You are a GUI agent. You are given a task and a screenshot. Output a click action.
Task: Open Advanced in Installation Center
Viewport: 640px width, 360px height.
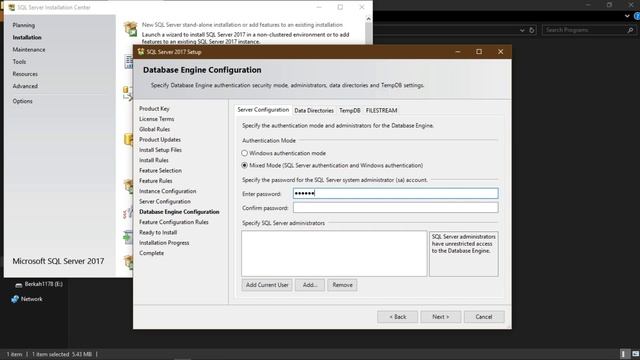click(x=25, y=86)
